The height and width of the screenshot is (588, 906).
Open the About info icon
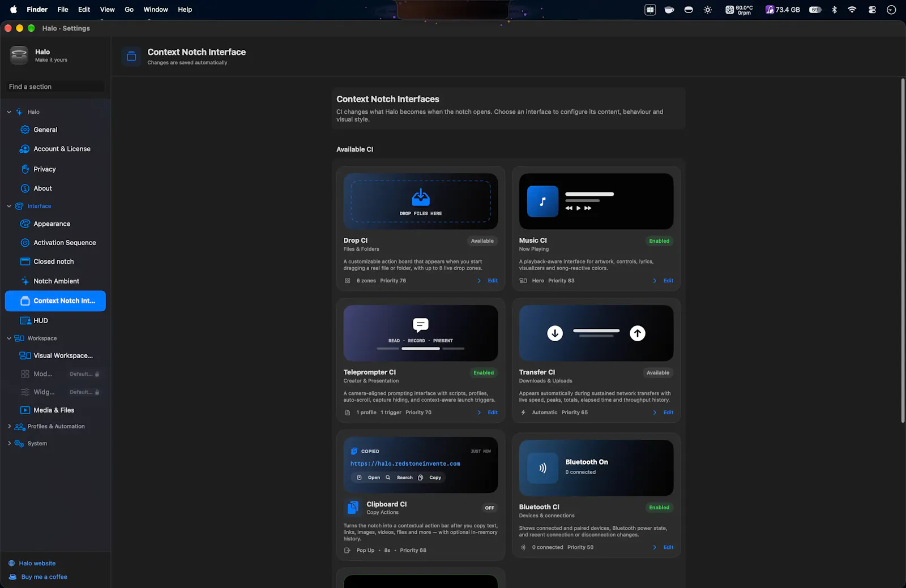[x=25, y=188]
